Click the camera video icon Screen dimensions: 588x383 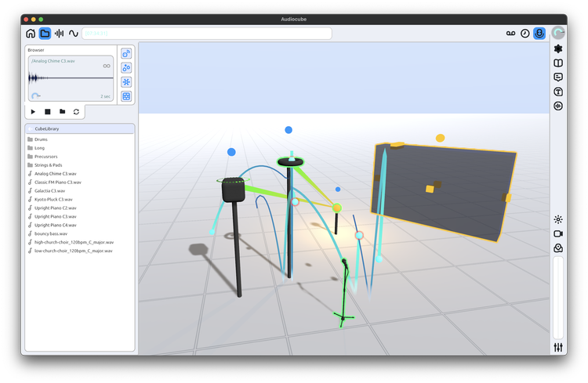click(558, 233)
